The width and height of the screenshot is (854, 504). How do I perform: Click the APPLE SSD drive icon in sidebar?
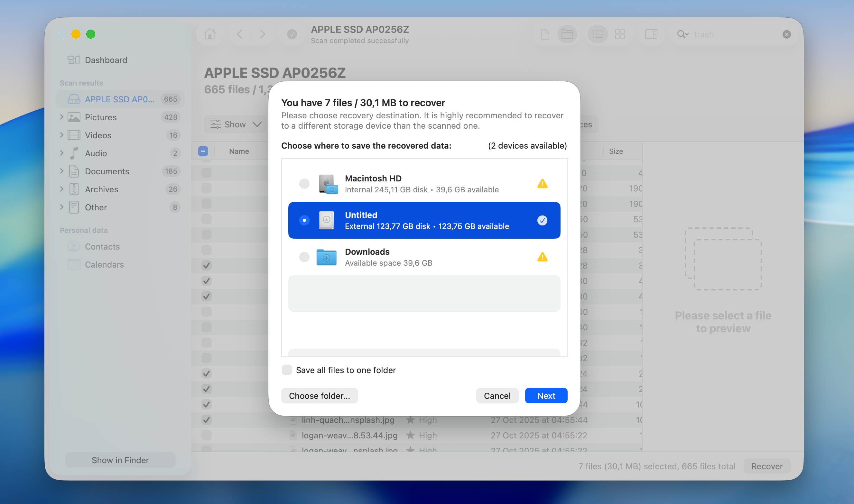(x=74, y=99)
